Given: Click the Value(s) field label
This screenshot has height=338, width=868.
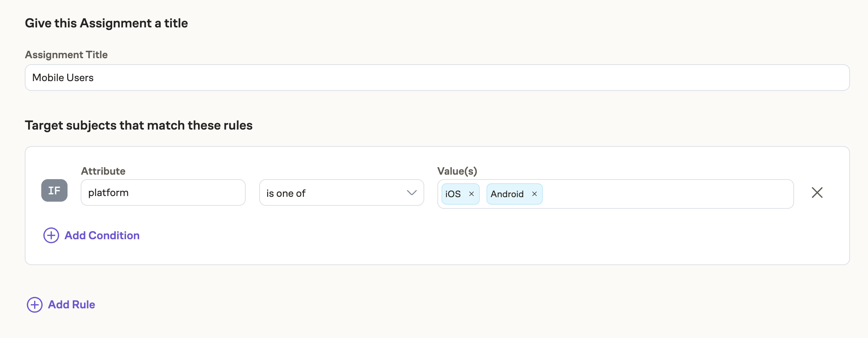Looking at the screenshot, I should (457, 171).
